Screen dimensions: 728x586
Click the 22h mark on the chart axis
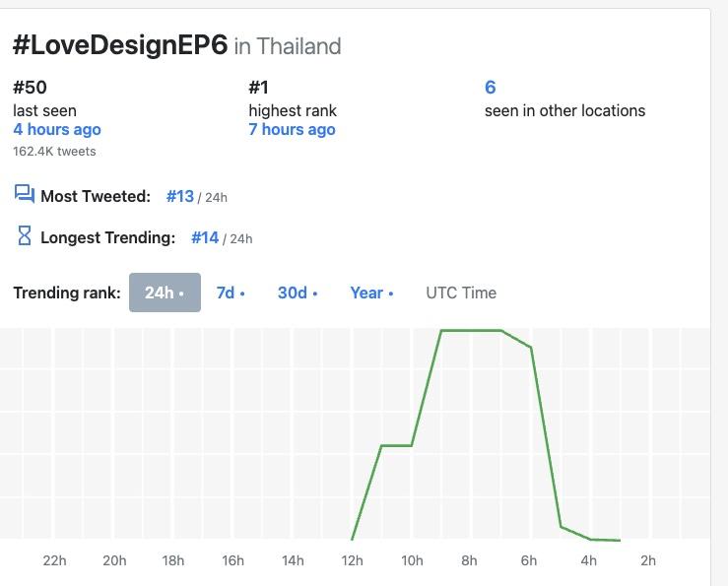click(55, 560)
